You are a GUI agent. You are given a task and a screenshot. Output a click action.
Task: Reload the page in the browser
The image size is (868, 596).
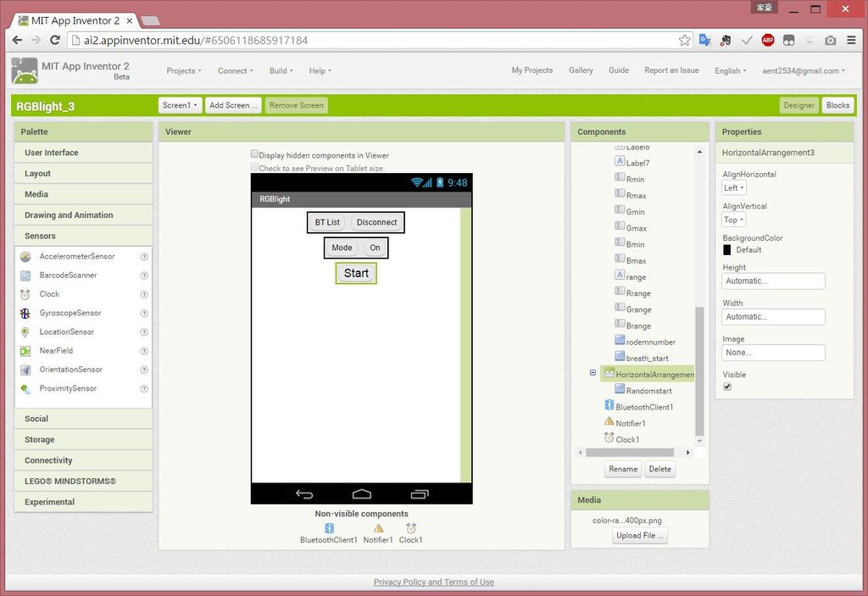55,40
